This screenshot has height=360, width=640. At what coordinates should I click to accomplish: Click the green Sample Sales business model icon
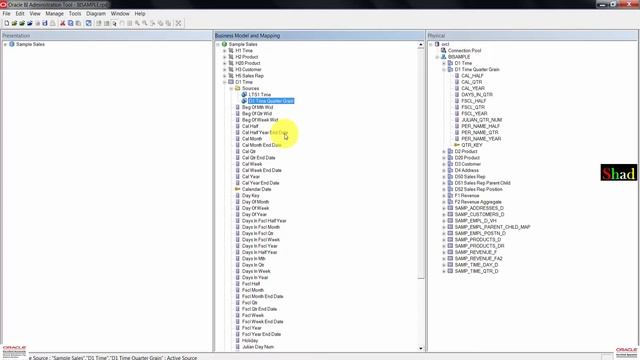224,44
